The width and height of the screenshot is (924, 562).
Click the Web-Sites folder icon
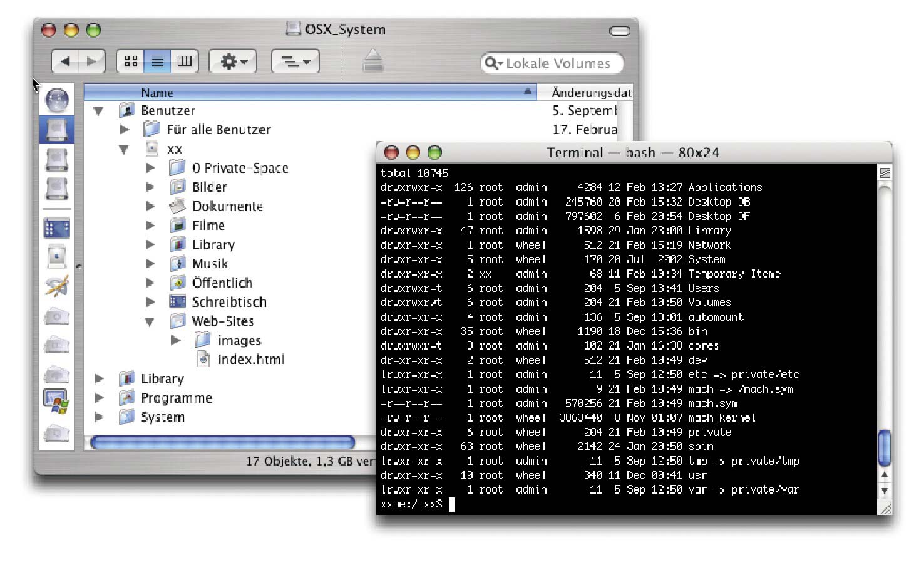tap(178, 321)
